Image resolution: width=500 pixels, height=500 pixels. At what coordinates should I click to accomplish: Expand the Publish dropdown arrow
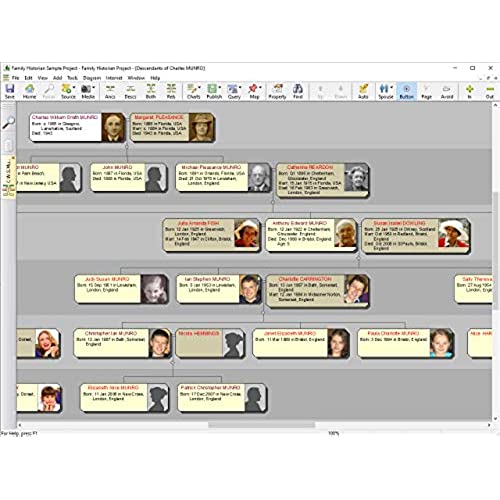point(220,88)
